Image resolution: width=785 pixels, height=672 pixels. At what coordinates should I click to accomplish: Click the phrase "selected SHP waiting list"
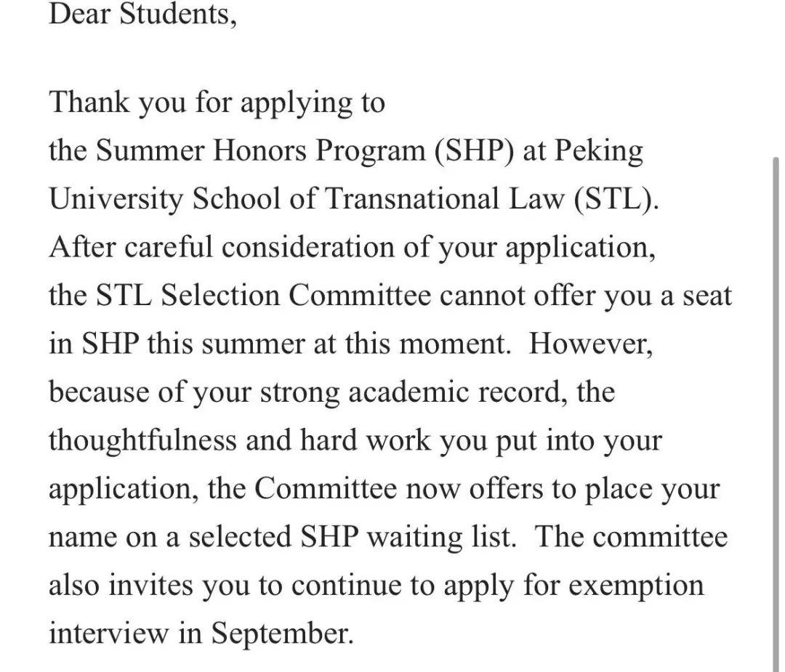coord(355,537)
